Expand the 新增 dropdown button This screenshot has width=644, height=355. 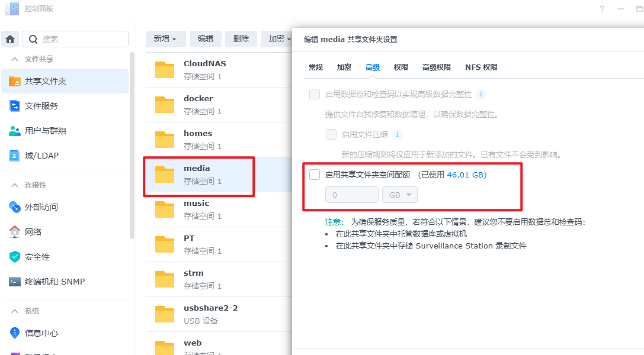(x=165, y=39)
